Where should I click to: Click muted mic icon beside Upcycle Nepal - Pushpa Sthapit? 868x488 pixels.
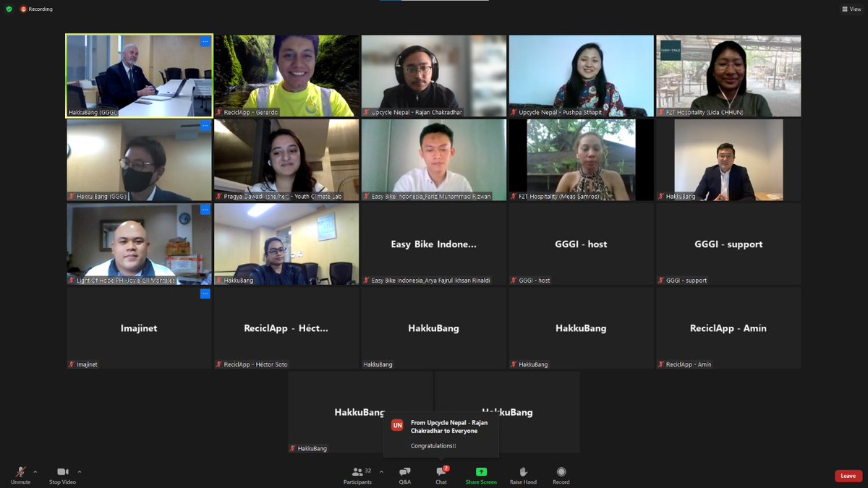(x=514, y=113)
